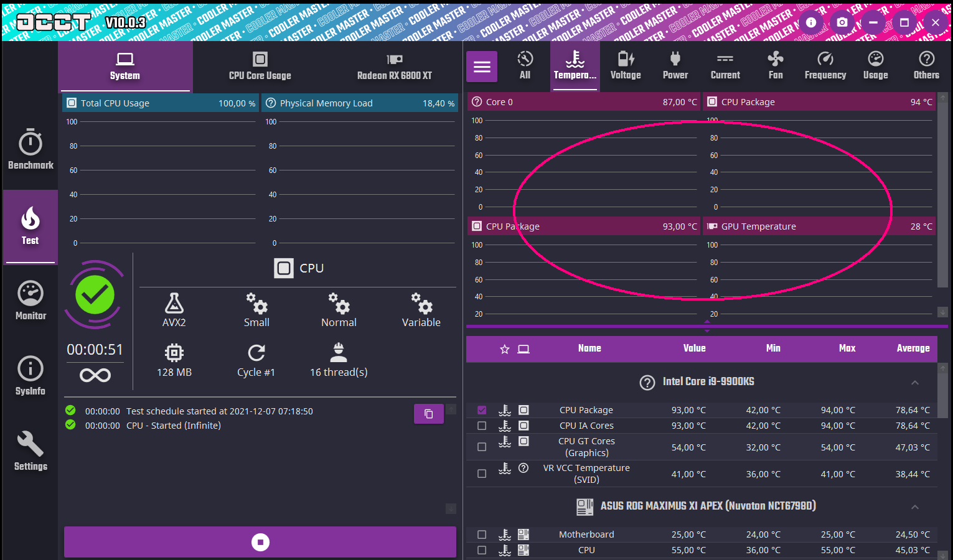Collapse the Intel Core i9-9900KS group
The height and width of the screenshot is (560, 953).
click(915, 382)
